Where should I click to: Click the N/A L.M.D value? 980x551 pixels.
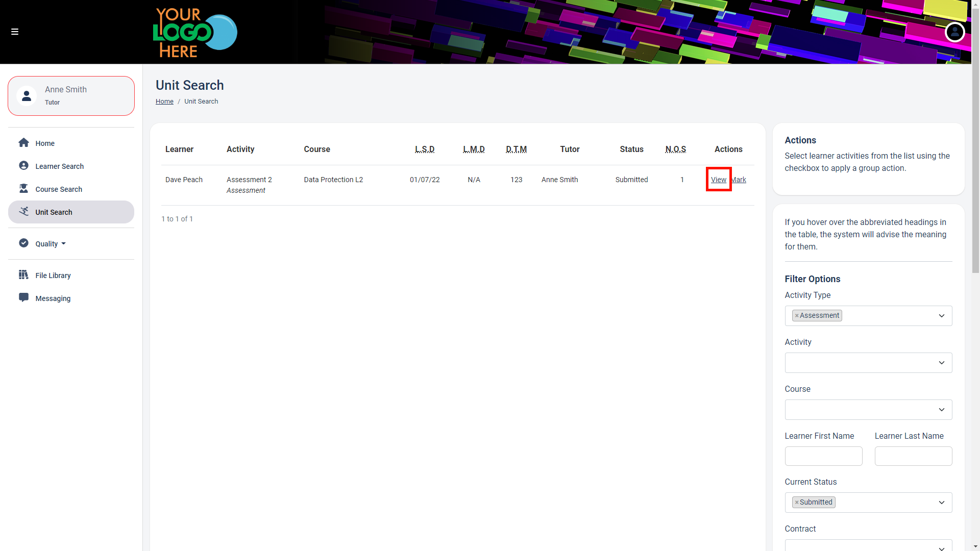[x=474, y=180]
